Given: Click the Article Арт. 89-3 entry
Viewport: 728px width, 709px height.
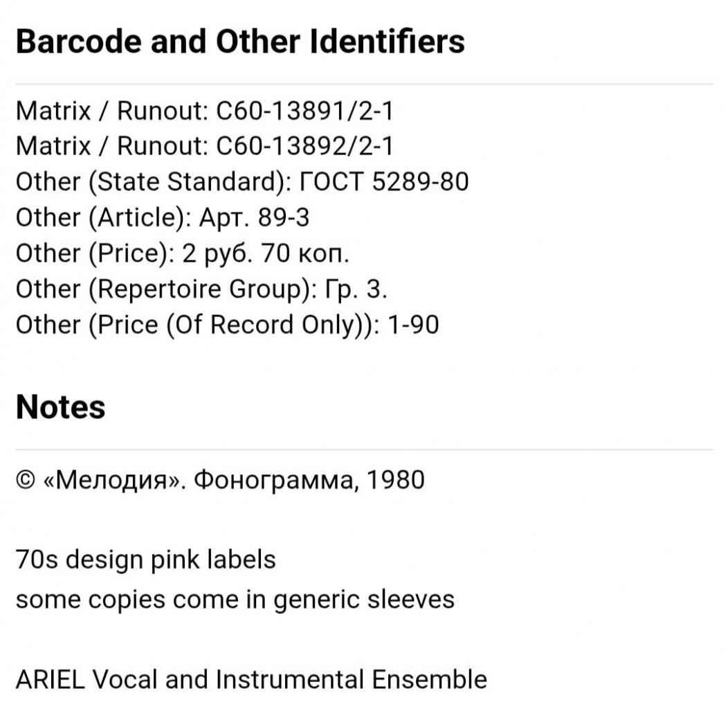Looking at the screenshot, I should (163, 217).
